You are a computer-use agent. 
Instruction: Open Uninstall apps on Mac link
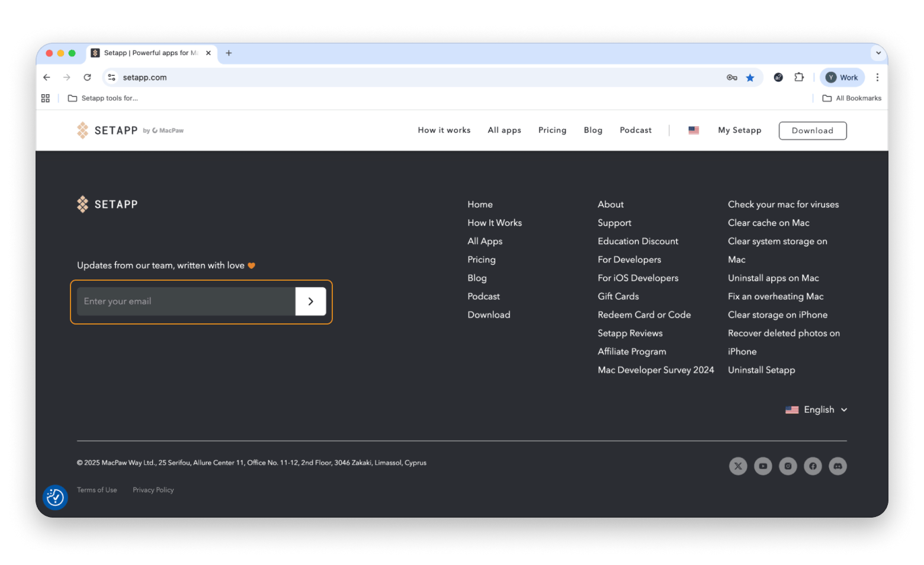774,278
